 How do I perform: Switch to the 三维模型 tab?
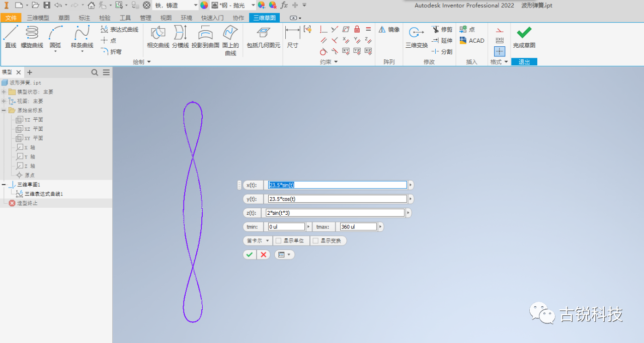[x=38, y=18]
